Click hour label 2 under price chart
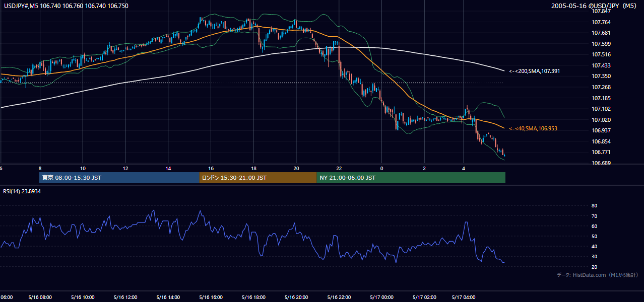The width and height of the screenshot is (644, 302). 424,168
